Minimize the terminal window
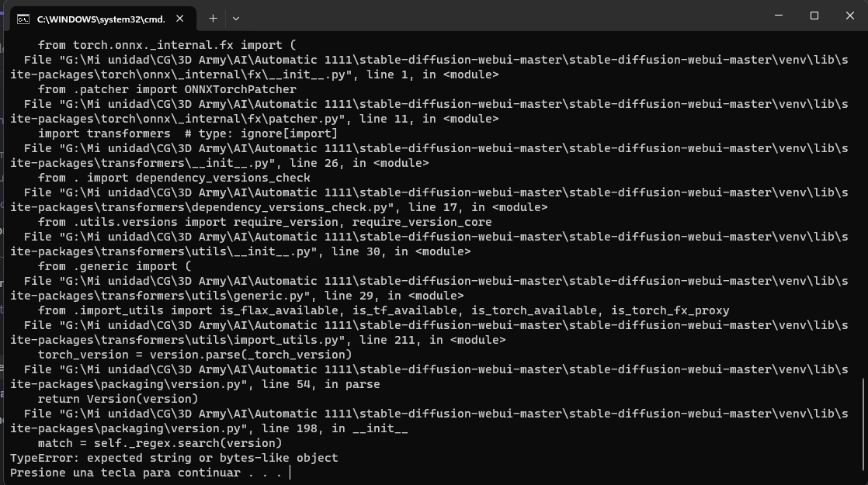 click(779, 16)
